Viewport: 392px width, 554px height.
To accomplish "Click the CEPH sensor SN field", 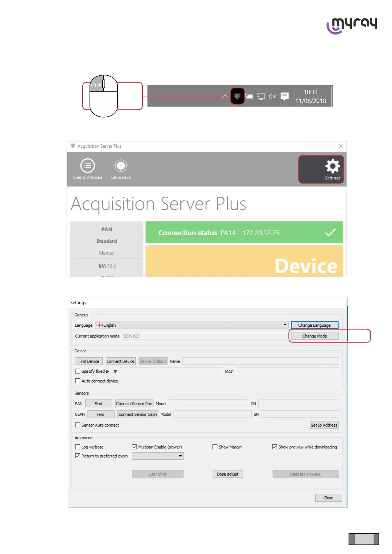I will click(x=300, y=414).
